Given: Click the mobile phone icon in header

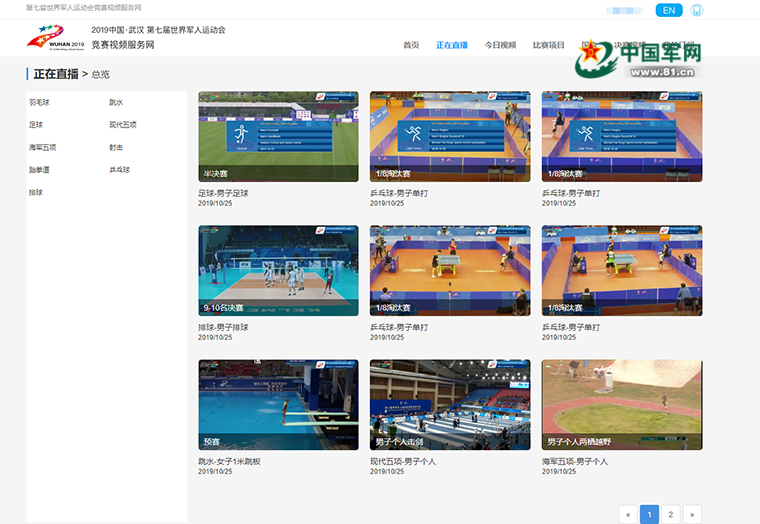Looking at the screenshot, I should (696, 10).
